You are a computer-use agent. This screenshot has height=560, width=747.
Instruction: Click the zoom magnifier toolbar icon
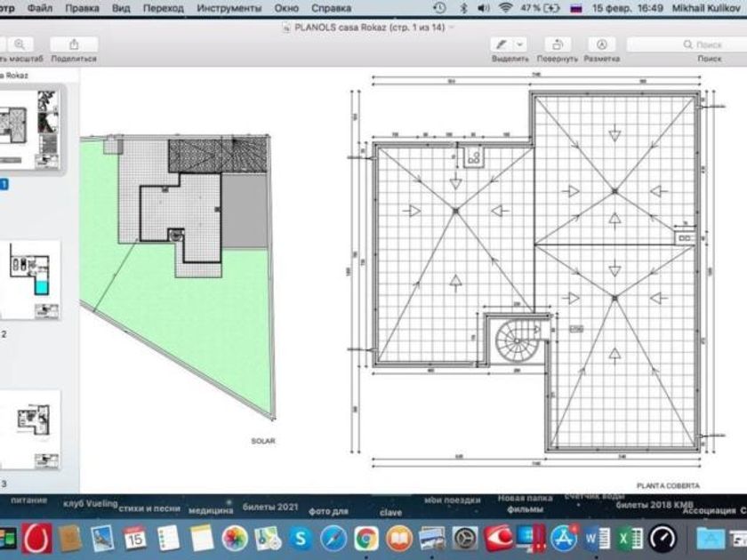(x=20, y=44)
